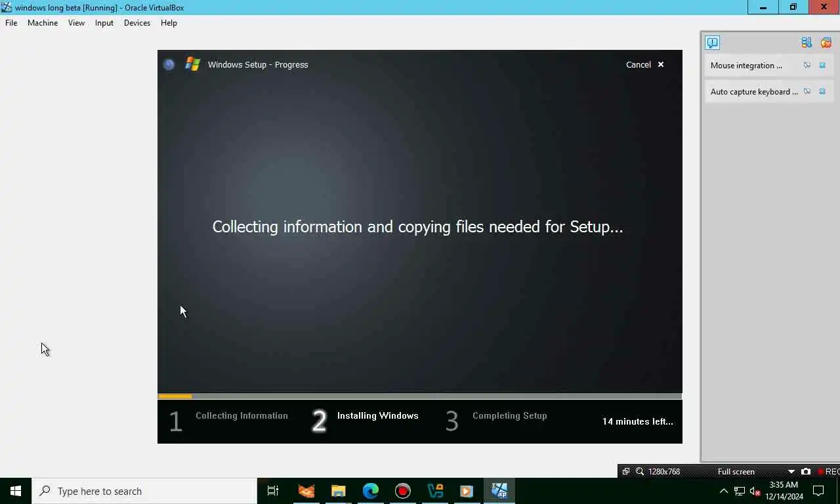Click the VirtualBox title bar icon
This screenshot has width=840, height=504.
point(7,7)
